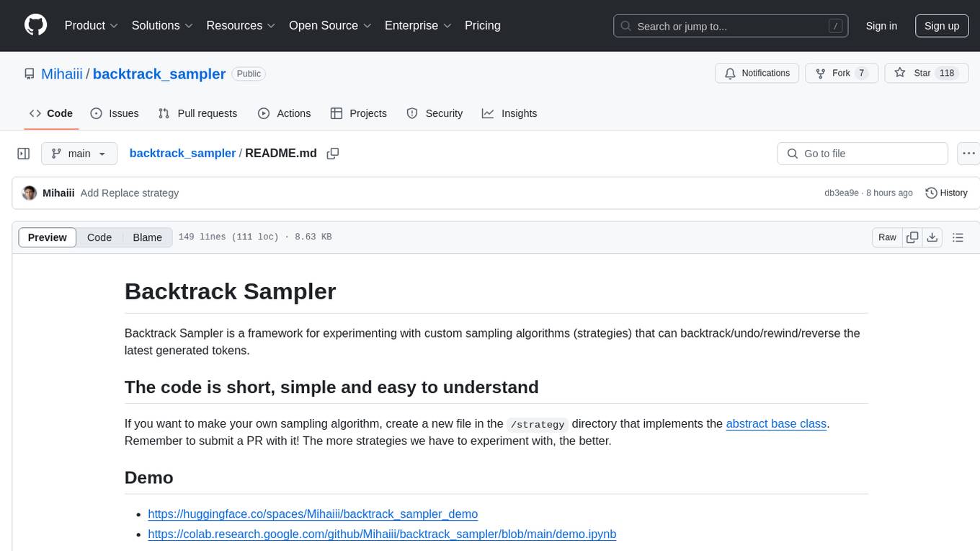This screenshot has width=980, height=551.
Task: Expand the Product menu
Action: click(92, 25)
